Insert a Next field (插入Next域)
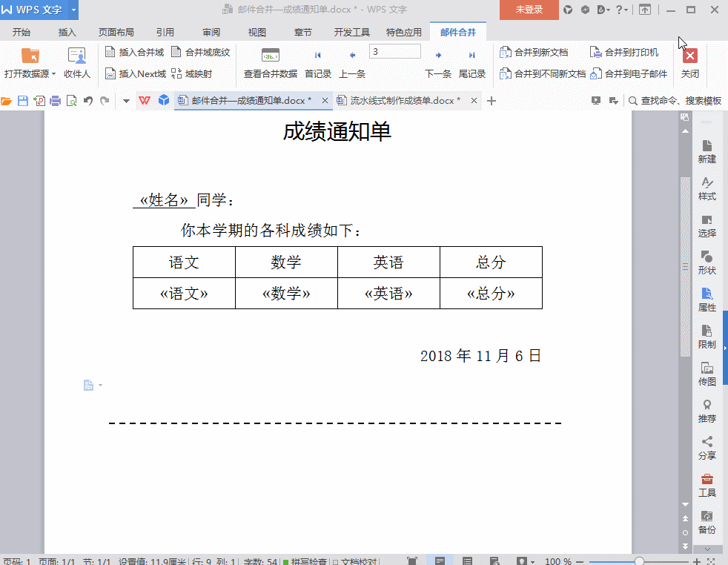The image size is (728, 565). [135, 74]
